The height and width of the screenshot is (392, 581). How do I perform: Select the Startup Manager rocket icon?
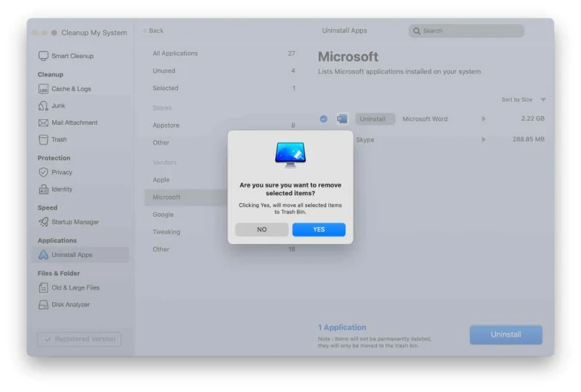click(x=44, y=222)
